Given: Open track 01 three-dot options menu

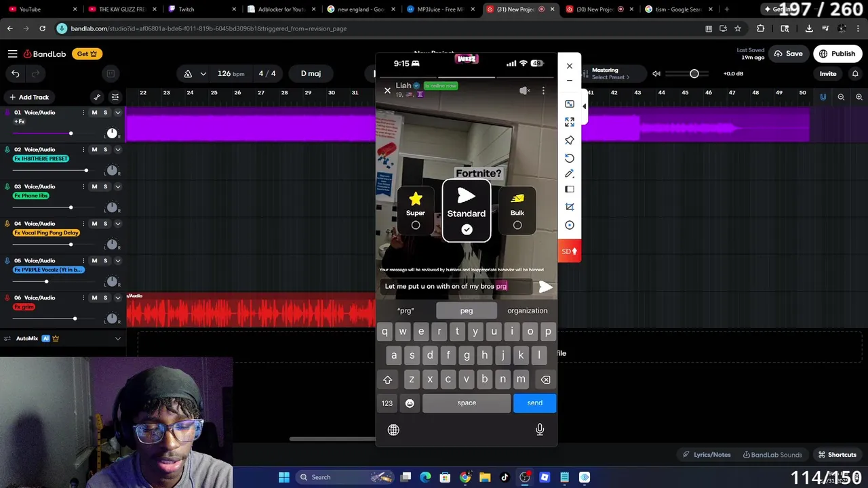Looking at the screenshot, I should pyautogui.click(x=83, y=113).
